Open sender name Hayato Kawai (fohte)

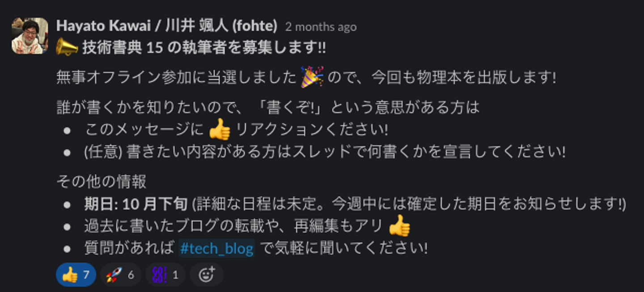(167, 26)
